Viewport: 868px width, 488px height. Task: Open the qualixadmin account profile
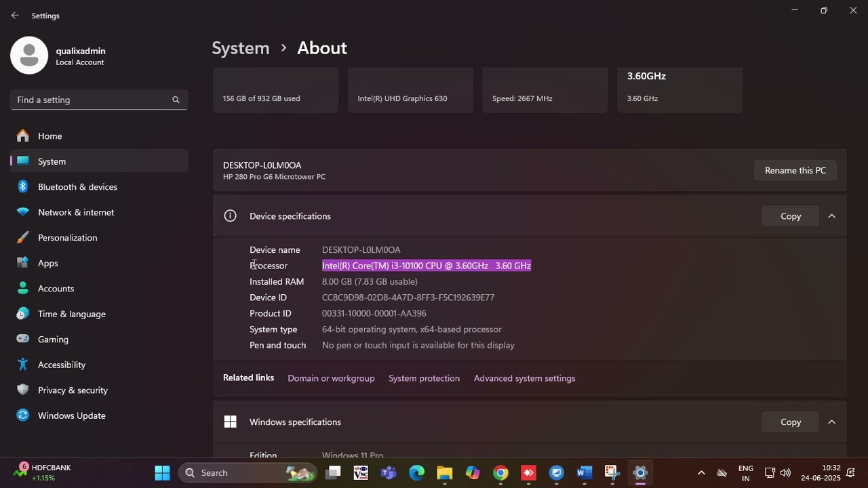pos(59,56)
